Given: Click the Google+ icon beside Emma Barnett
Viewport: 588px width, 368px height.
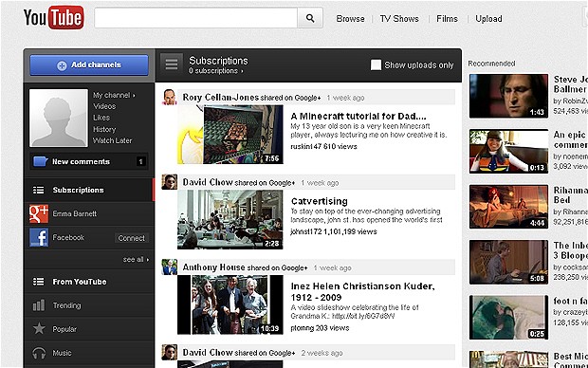Looking at the screenshot, I should 39,213.
